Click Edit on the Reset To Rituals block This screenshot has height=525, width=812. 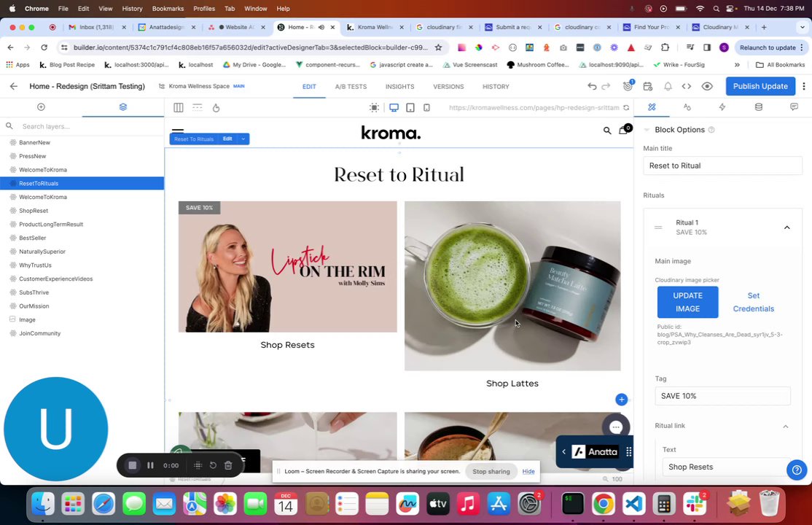click(x=227, y=139)
